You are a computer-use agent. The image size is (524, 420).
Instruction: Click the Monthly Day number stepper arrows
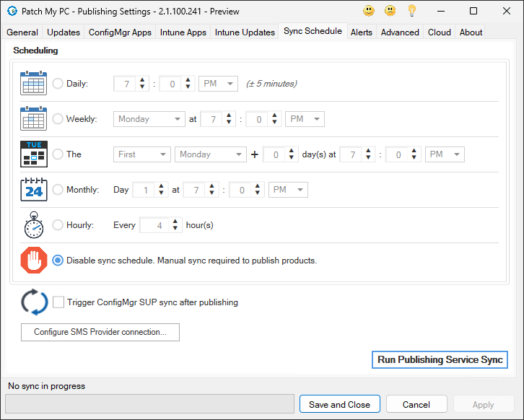click(x=161, y=190)
